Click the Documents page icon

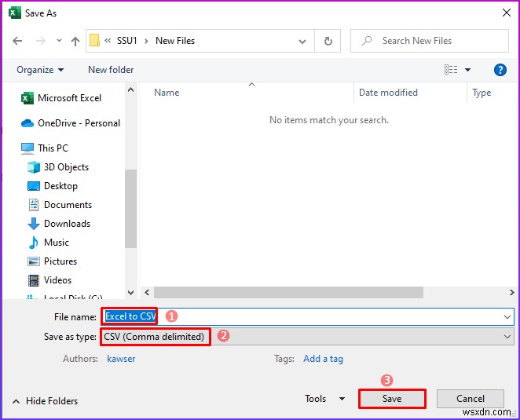coord(34,205)
